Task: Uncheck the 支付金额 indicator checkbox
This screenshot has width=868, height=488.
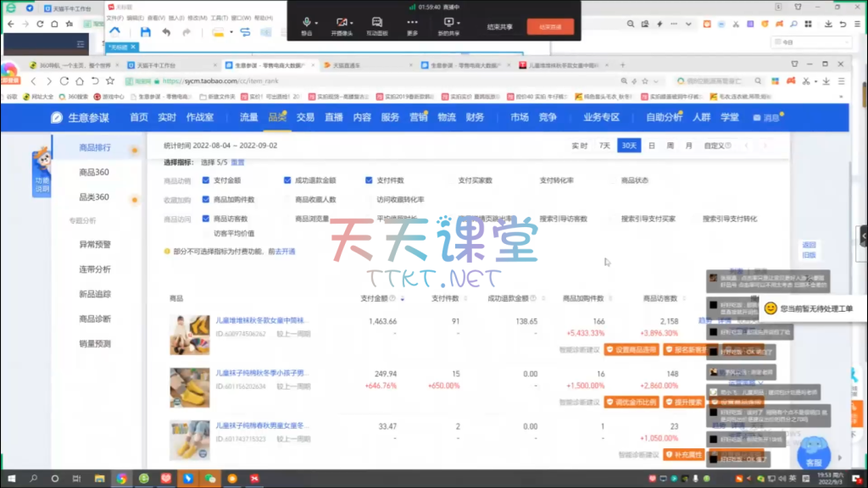Action: (x=207, y=180)
